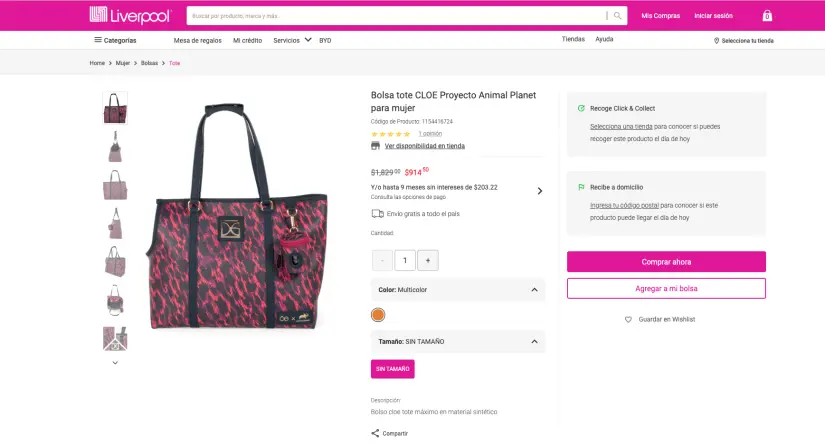The image size is (825, 446).
Task: Click the search magnifier icon
Action: pyautogui.click(x=618, y=16)
